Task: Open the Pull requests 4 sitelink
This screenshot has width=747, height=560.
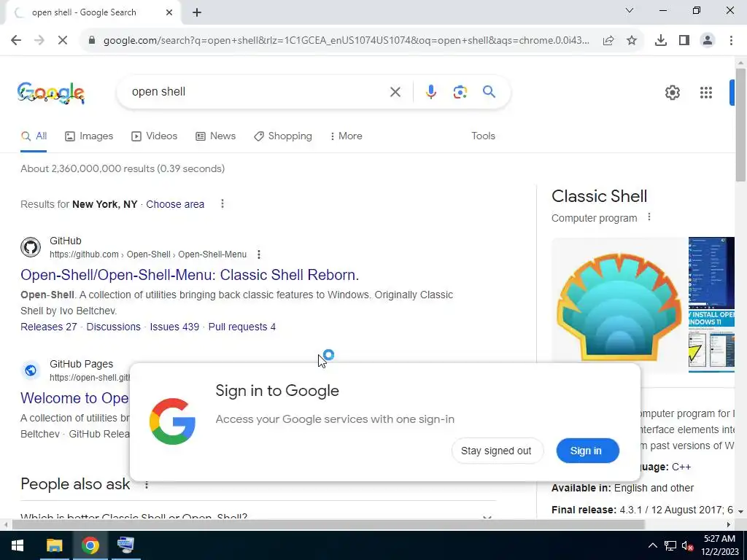Action: 242,327
